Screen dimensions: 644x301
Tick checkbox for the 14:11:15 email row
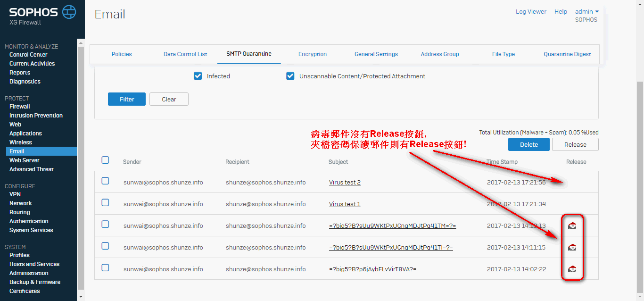pyautogui.click(x=105, y=246)
